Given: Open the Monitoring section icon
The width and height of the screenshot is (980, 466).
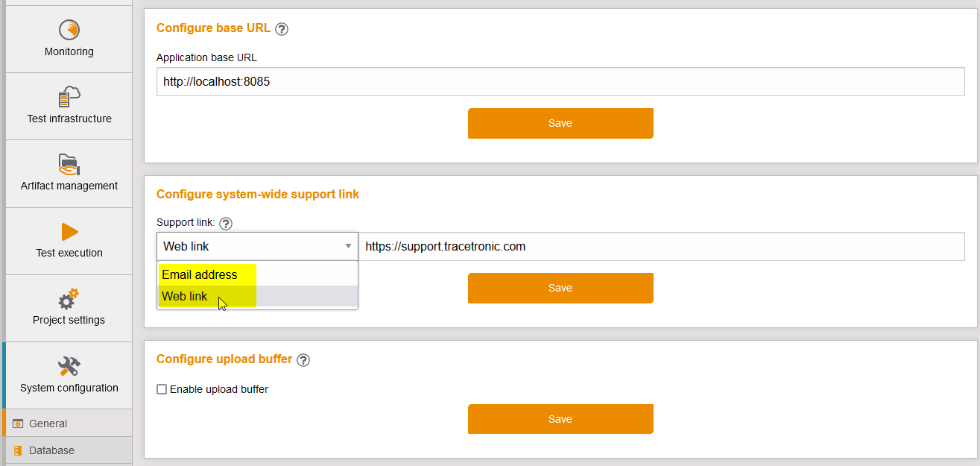Looking at the screenshot, I should click(x=69, y=31).
